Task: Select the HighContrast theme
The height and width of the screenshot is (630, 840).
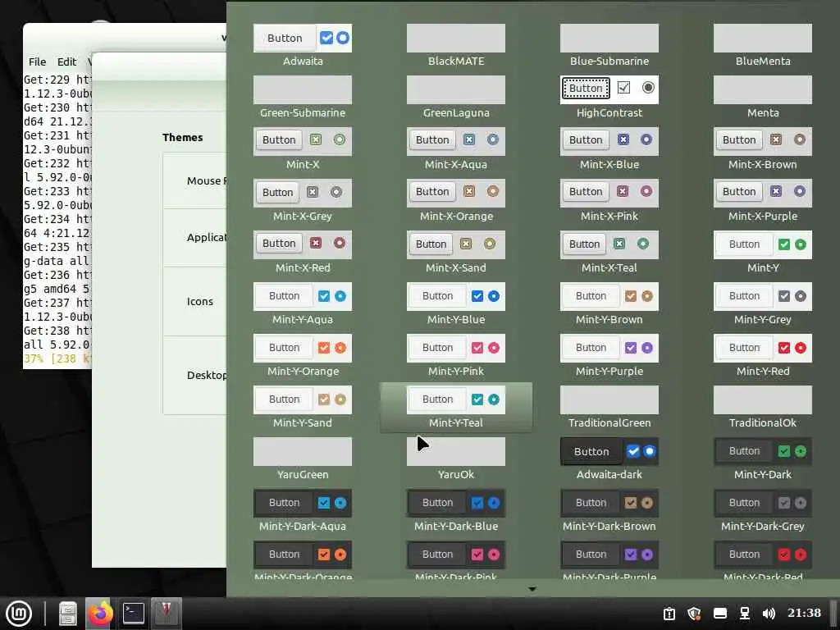Action: coord(609,97)
